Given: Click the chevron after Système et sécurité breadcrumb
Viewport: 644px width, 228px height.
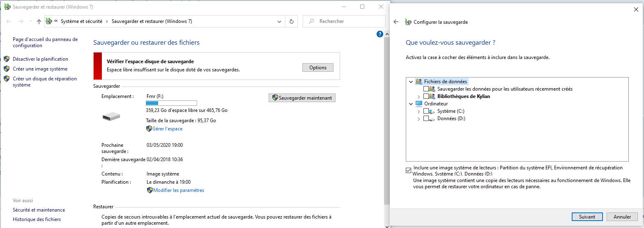Looking at the screenshot, I should 107,21.
